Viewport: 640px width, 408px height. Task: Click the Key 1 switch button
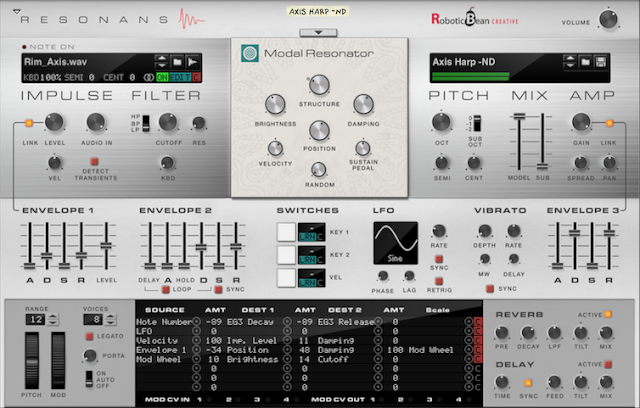click(x=286, y=232)
